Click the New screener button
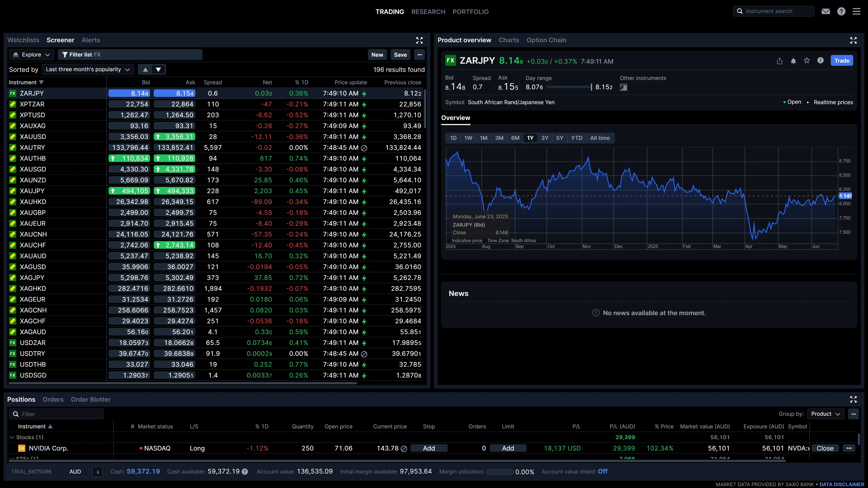This screenshot has width=868, height=488. pos(377,54)
